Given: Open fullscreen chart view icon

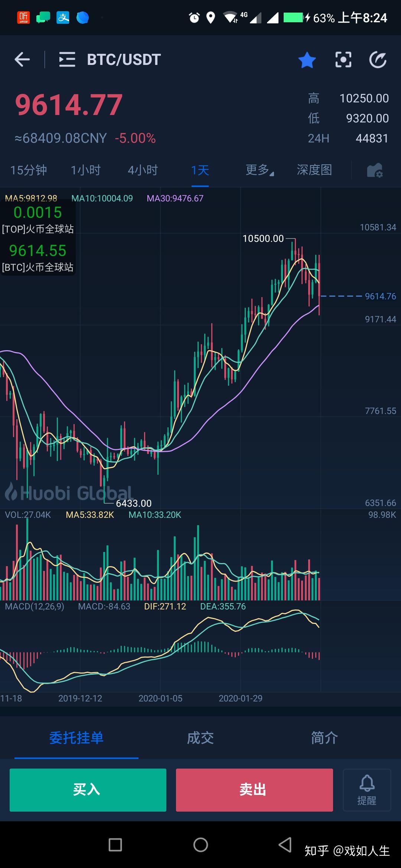Looking at the screenshot, I should [x=343, y=60].
